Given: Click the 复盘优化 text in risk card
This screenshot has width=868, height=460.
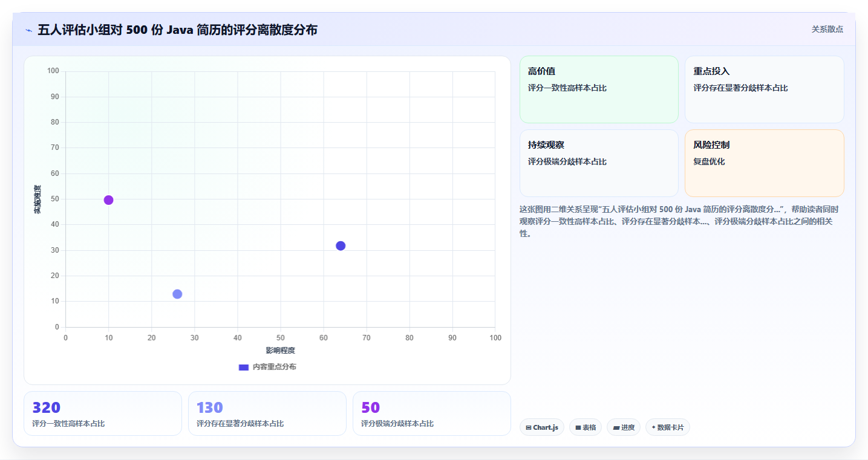Looking at the screenshot, I should 709,161.
